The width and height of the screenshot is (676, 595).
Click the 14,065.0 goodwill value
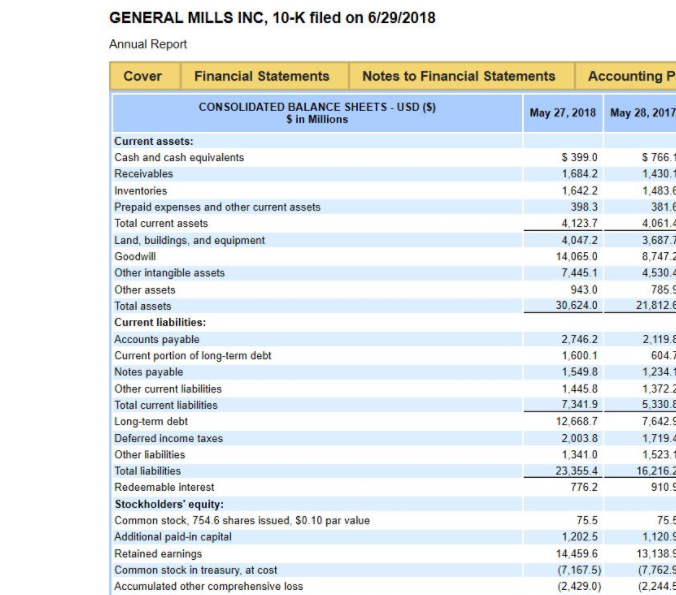(x=576, y=257)
